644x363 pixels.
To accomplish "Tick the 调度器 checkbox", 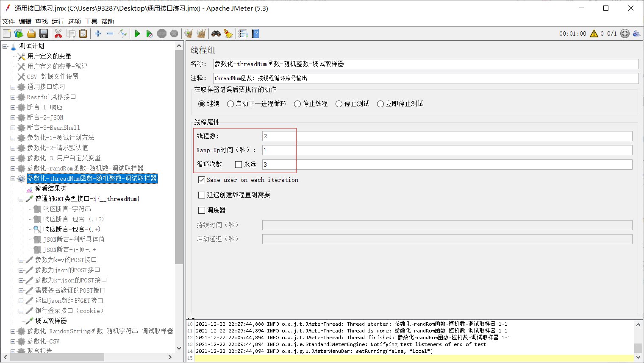I will pyautogui.click(x=202, y=210).
